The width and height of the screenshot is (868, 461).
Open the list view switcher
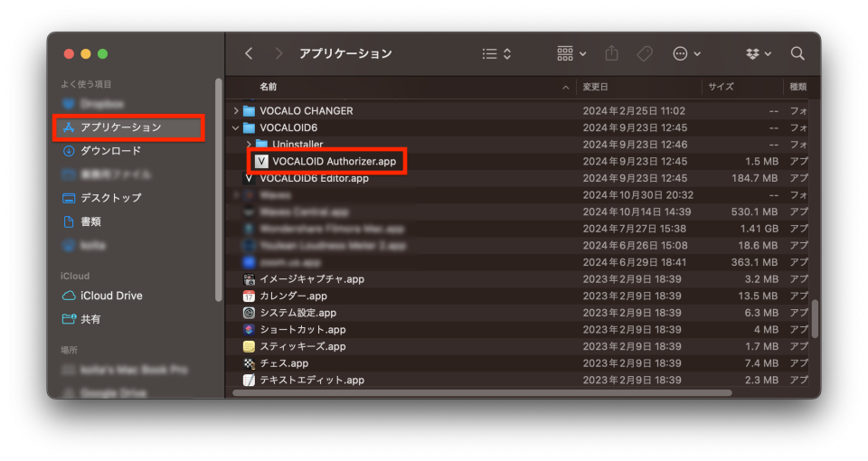[496, 53]
